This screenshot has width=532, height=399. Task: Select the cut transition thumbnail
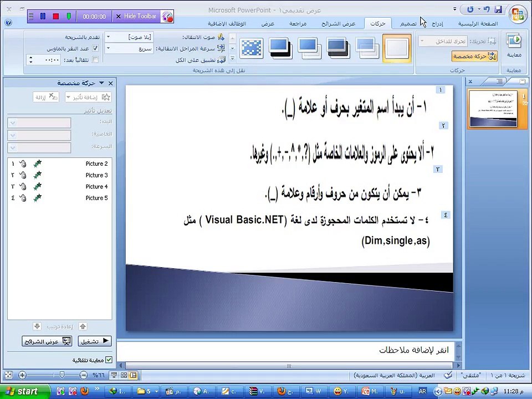pos(310,48)
